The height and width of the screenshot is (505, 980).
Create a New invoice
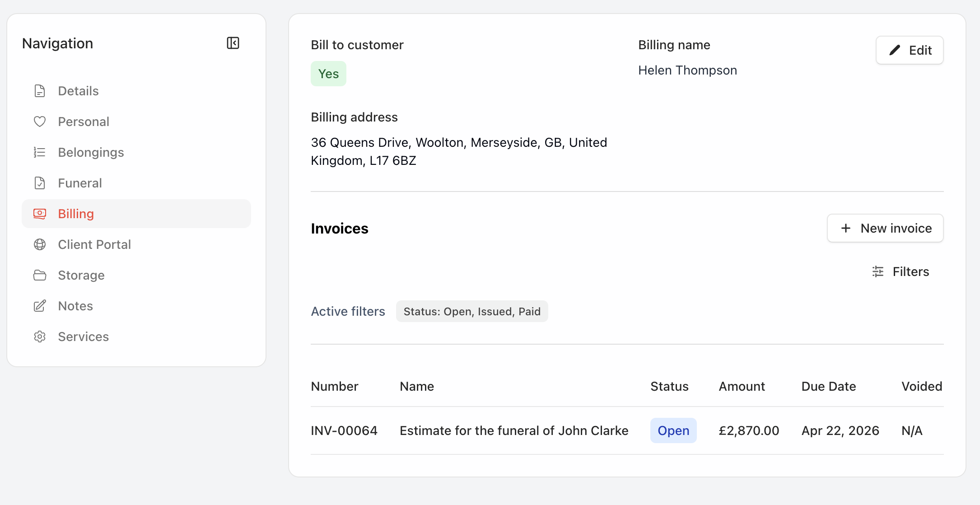click(x=885, y=228)
